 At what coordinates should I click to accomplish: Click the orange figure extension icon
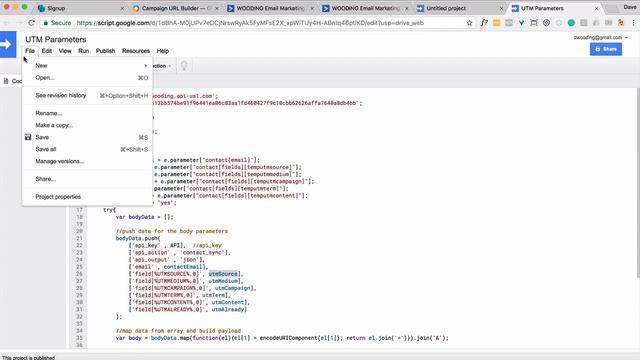tap(621, 23)
